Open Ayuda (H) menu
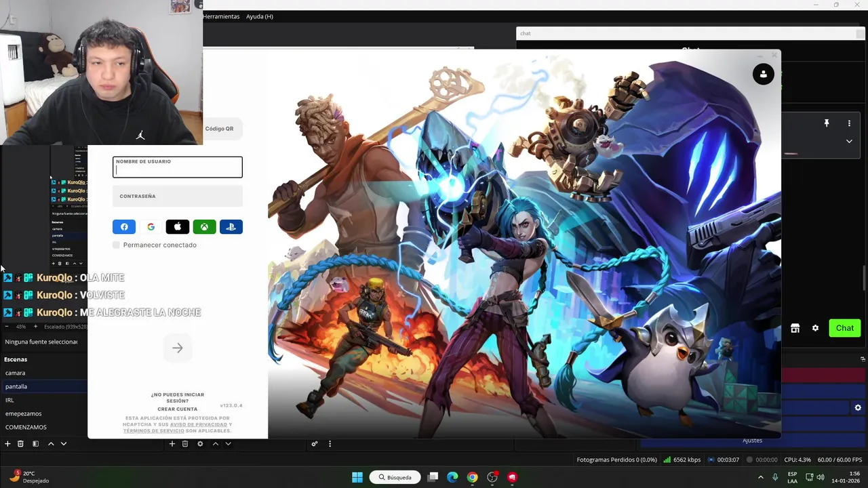868x488 pixels. coord(260,16)
